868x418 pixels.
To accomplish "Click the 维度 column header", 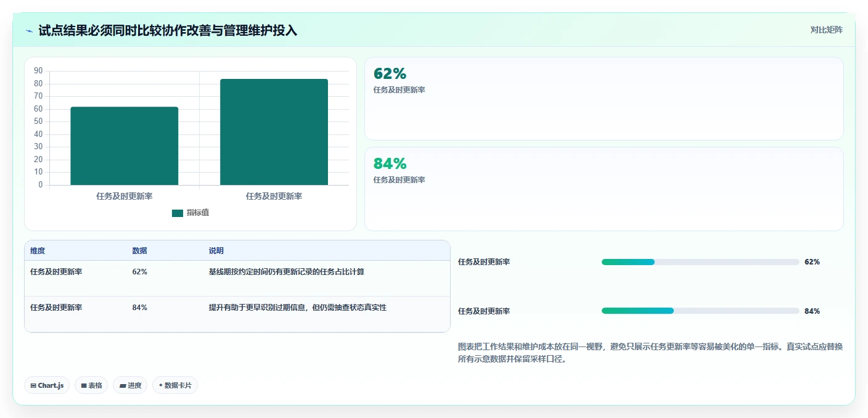I will 38,251.
